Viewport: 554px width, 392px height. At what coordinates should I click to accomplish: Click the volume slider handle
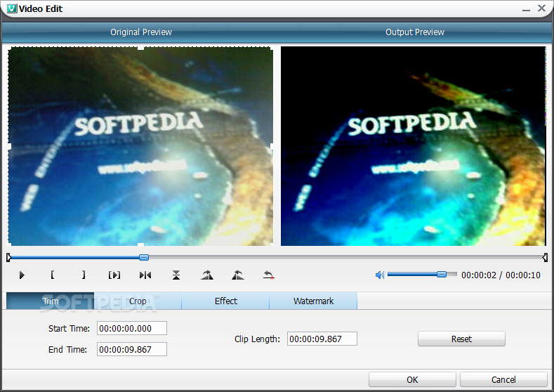(x=442, y=274)
